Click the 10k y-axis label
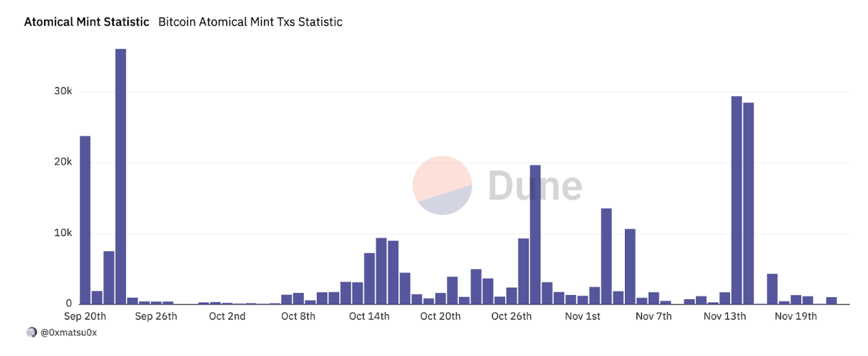The height and width of the screenshot is (356, 868). tap(64, 233)
